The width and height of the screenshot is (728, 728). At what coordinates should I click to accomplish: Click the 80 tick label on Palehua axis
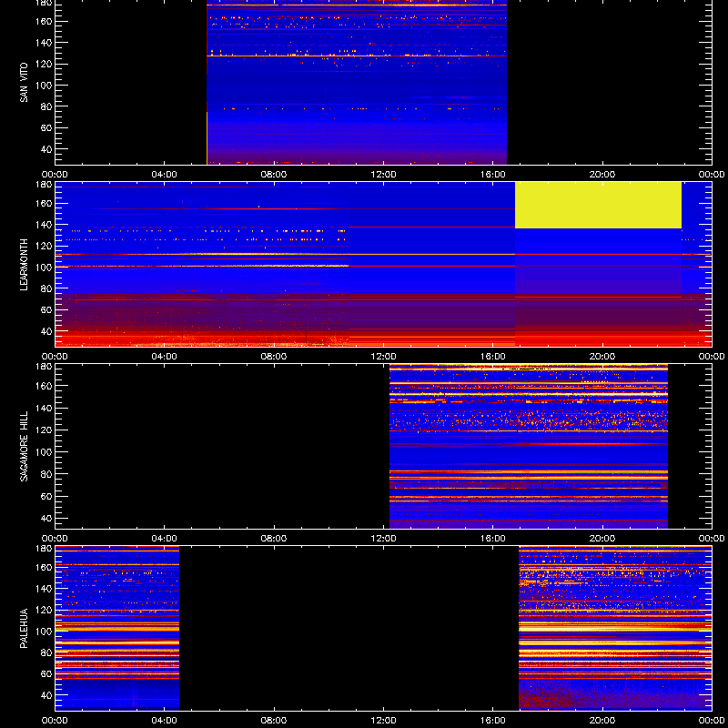(x=46, y=652)
